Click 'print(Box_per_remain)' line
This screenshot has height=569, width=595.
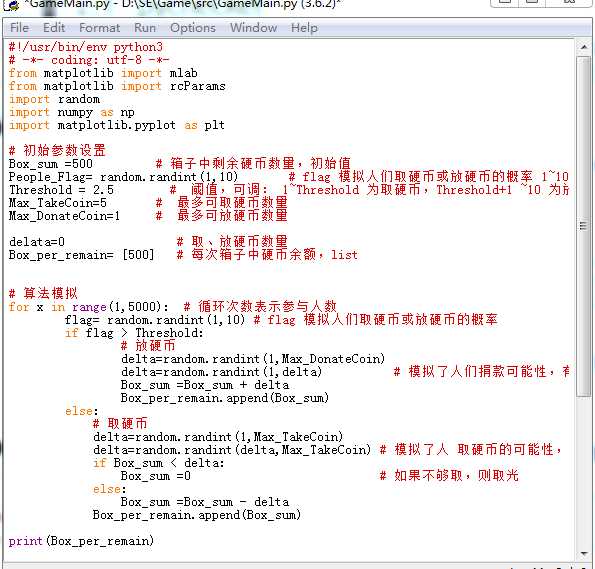81,541
